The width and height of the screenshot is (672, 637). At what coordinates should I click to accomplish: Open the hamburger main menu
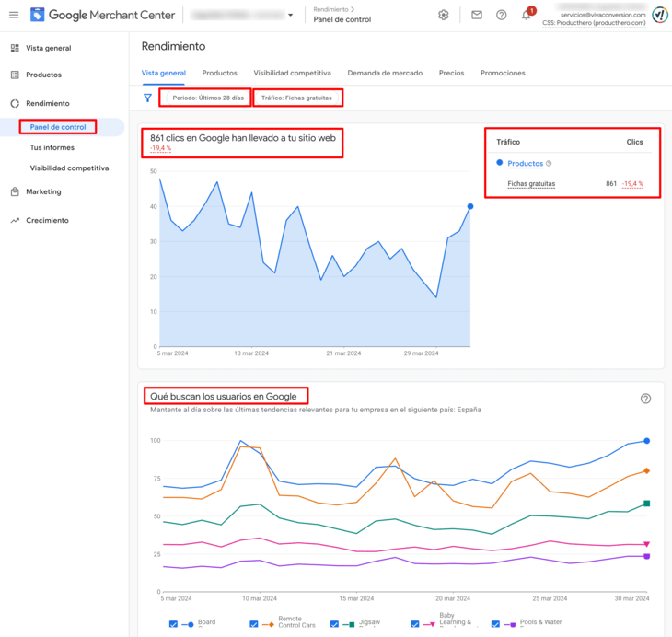[x=14, y=15]
